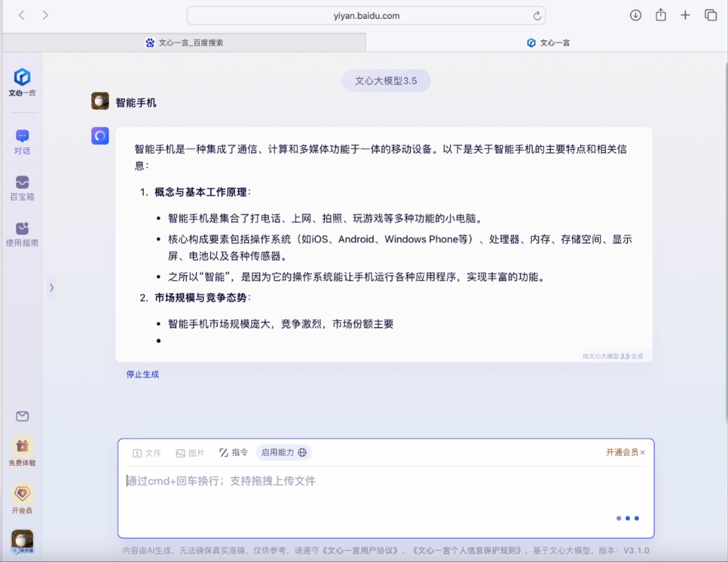Go back with the browser back arrow
The image size is (728, 562).
point(21,16)
